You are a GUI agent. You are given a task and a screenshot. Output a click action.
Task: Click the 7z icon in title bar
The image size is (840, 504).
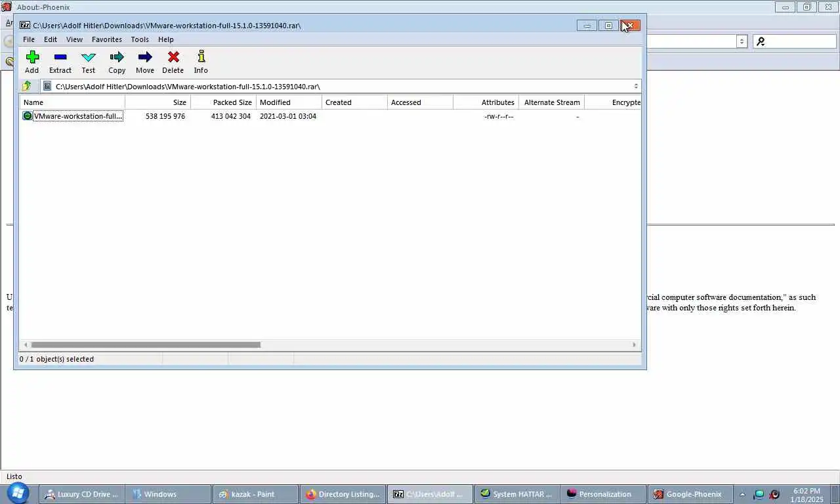tap(25, 26)
